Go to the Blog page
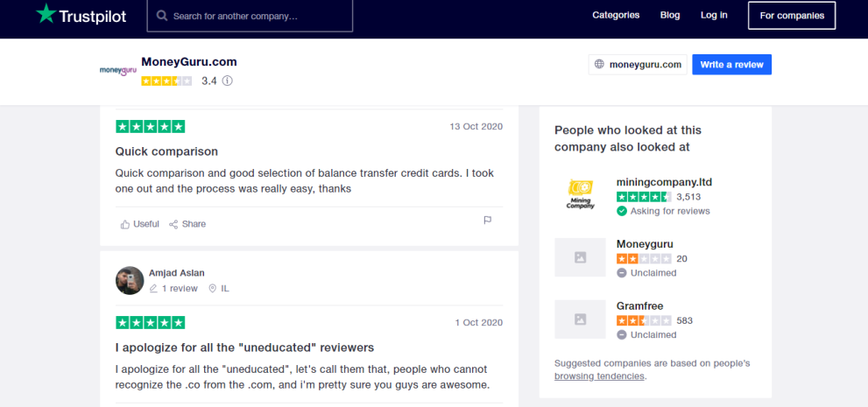Viewport: 868px width, 407px height. (x=670, y=15)
